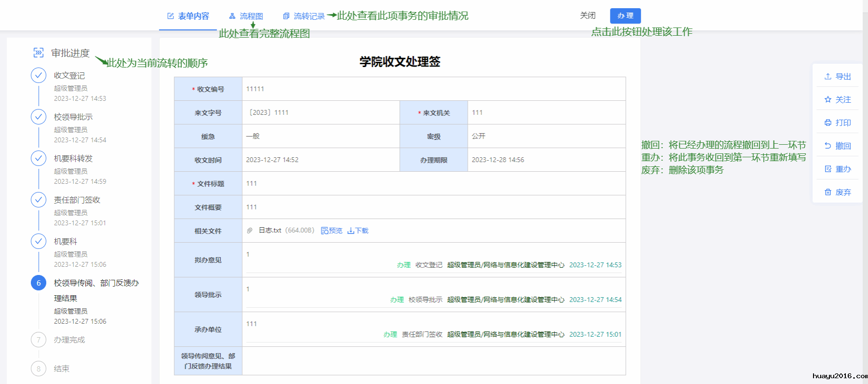The image size is (868, 384).
Task: Click the 打印 printer icon
Action: pos(827,123)
